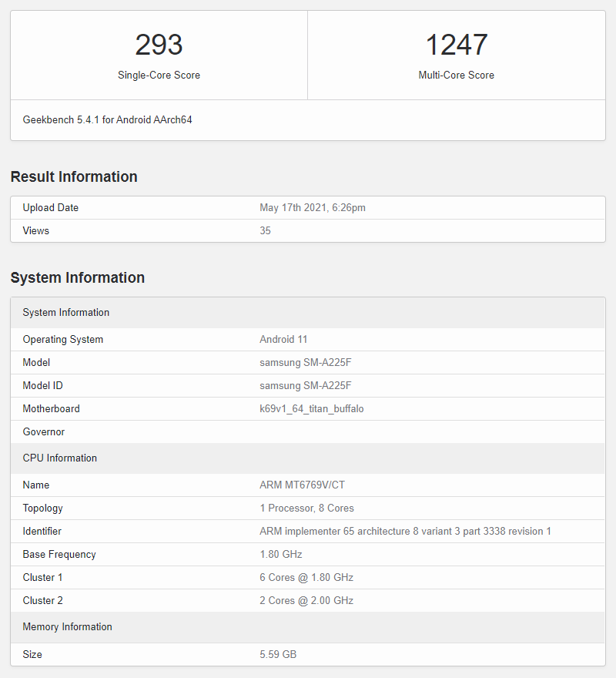Click the Single-Core Score of 293
This screenshot has width=616, height=678.
tap(159, 45)
